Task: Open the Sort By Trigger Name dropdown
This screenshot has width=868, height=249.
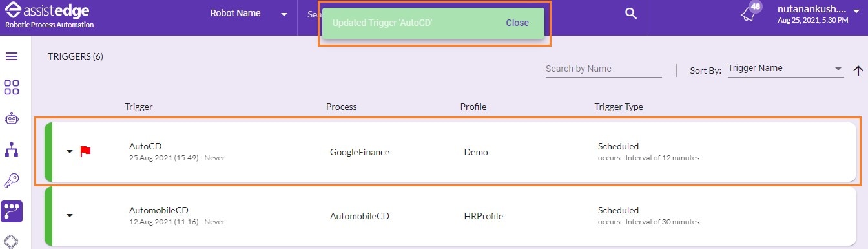Action: [785, 69]
